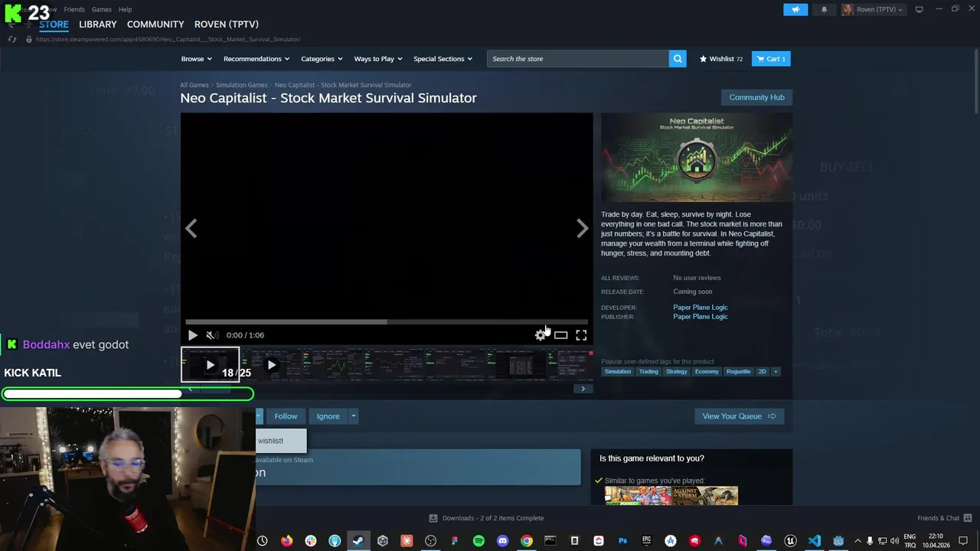Open the All Games breadcrumb
This screenshot has height=551, width=980.
(x=194, y=85)
